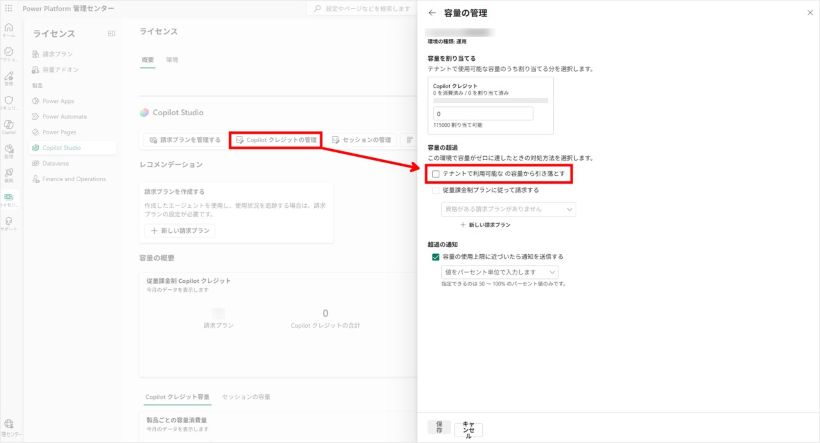Click the 請求プランを管理する button

coord(185,140)
